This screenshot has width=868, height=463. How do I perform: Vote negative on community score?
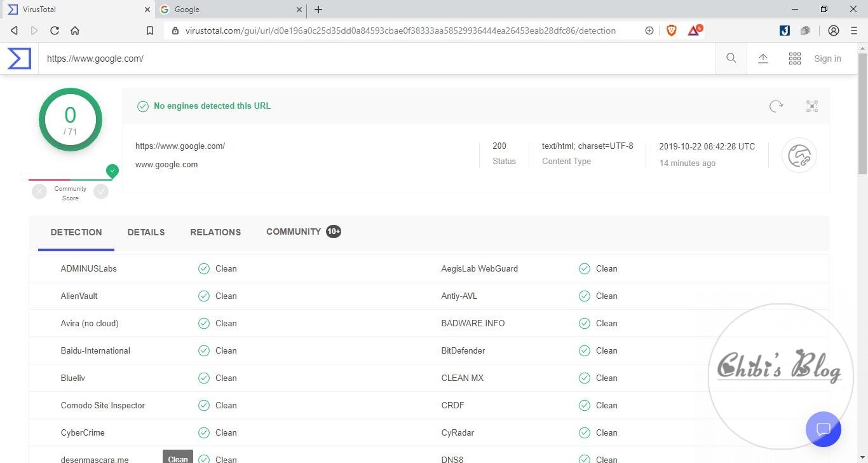(x=39, y=191)
